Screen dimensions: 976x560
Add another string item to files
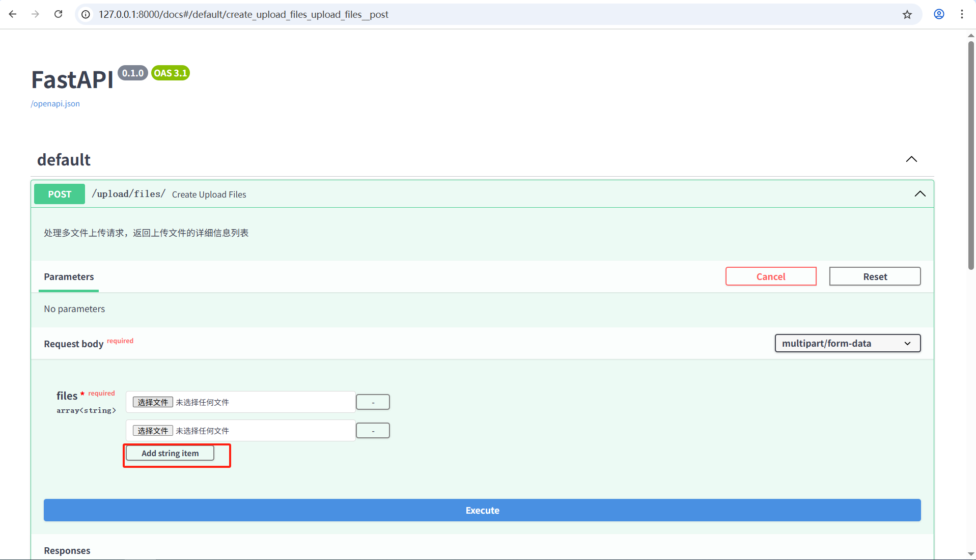(170, 453)
